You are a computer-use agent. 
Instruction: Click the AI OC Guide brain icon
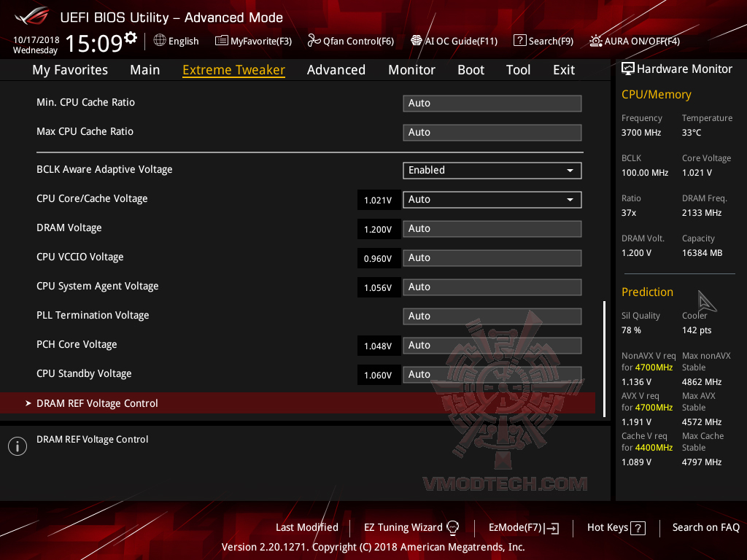417,41
